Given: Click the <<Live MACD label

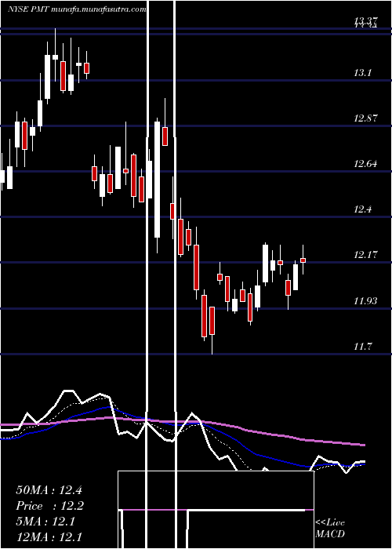Looking at the screenshot, I should pos(330,528).
